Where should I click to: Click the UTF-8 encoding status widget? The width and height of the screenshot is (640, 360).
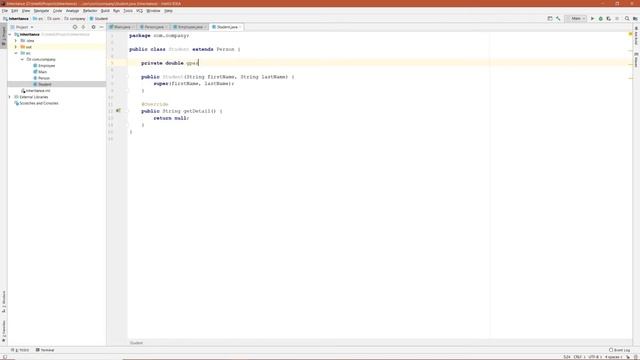click(594, 357)
